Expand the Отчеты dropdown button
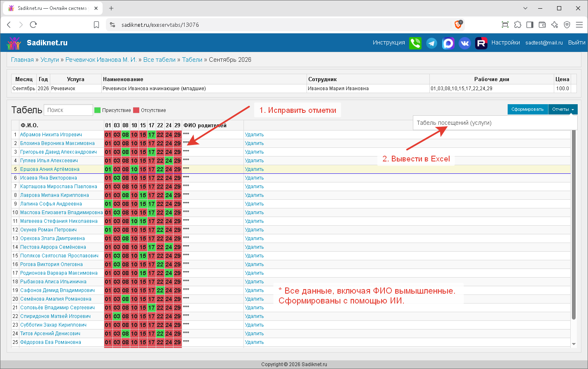The height and width of the screenshot is (369, 588). (x=563, y=109)
